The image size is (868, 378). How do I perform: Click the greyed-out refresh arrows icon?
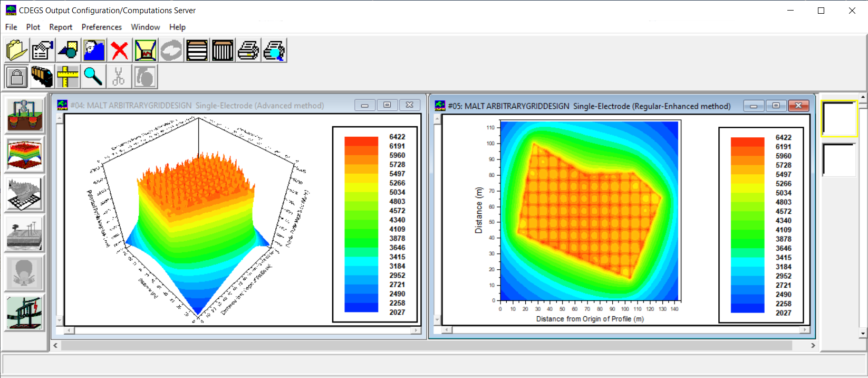tap(171, 51)
